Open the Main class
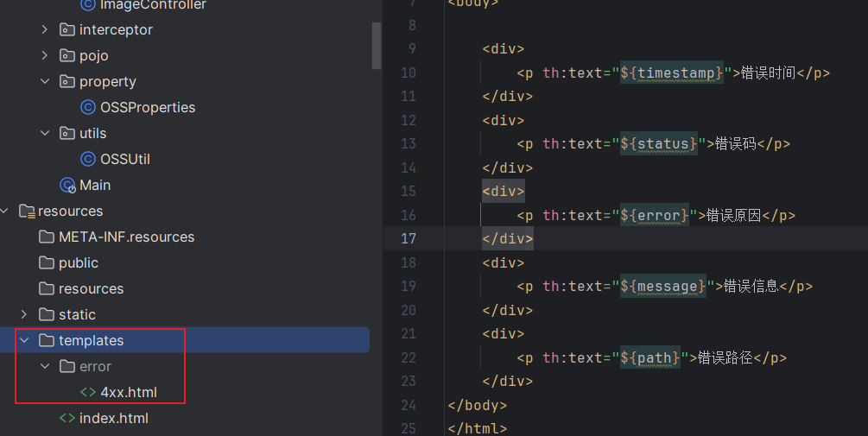The height and width of the screenshot is (436, 868). pyautogui.click(x=95, y=186)
